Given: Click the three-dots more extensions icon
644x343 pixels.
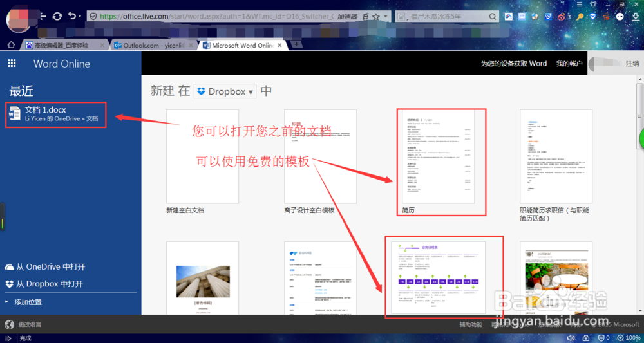Looking at the screenshot, I should (x=620, y=17).
